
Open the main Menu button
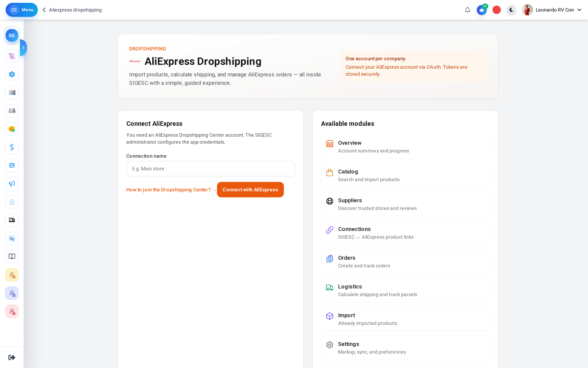click(22, 10)
